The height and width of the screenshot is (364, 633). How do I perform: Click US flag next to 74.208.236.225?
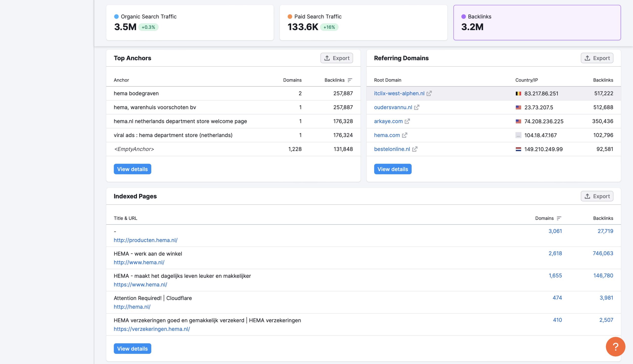point(518,121)
